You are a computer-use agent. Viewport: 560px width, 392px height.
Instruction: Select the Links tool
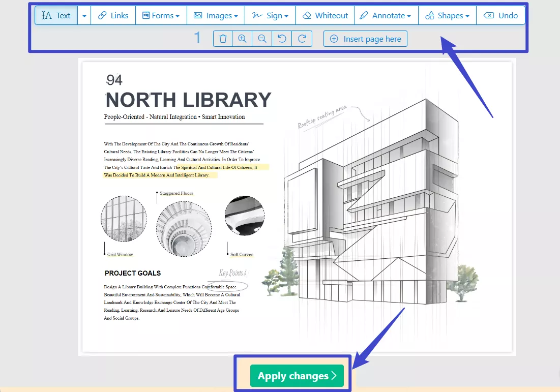coord(113,15)
